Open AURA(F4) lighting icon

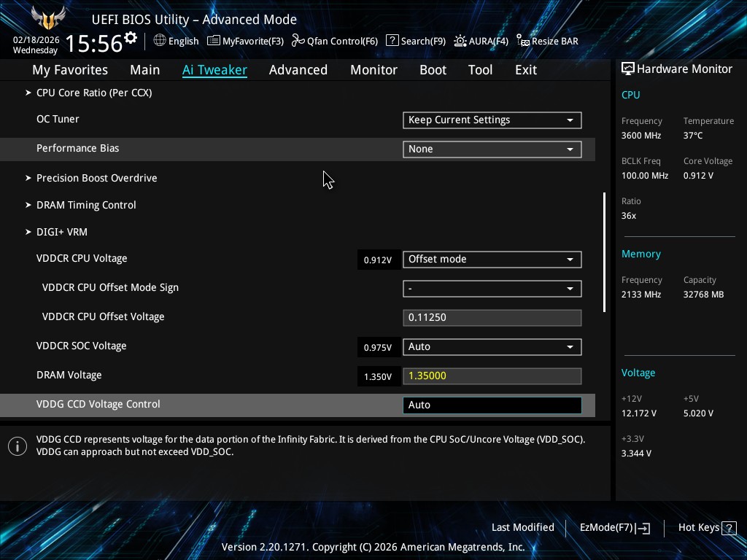460,41
